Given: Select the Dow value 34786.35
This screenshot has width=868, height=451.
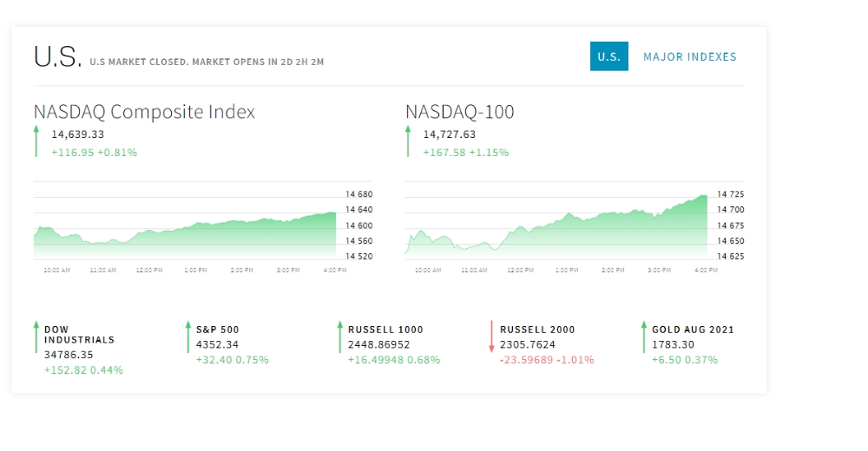Looking at the screenshot, I should click(69, 355).
